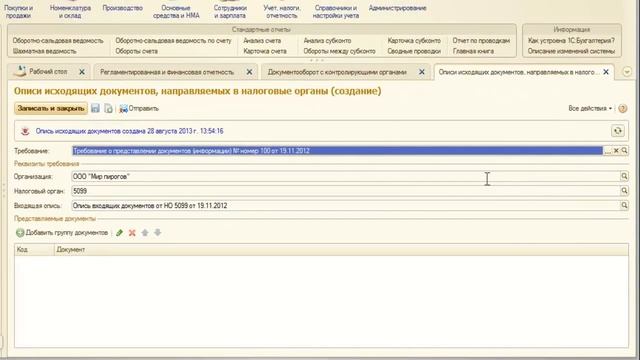Screen dimensions: 640x360
Task: Switch to Регламентированная и финансовая отчетность tab
Action: click(167, 72)
